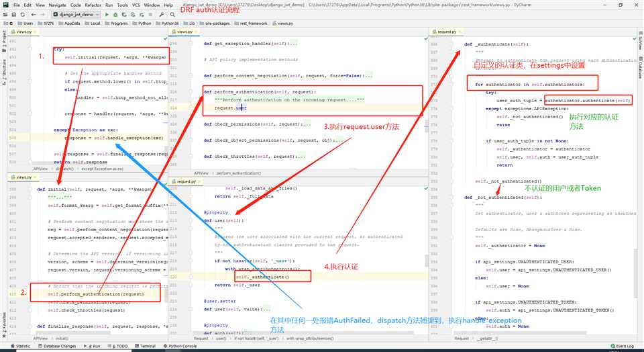Open the Tools menu
Image resolution: width=644 pixels, height=352 pixels.
pos(122,5)
